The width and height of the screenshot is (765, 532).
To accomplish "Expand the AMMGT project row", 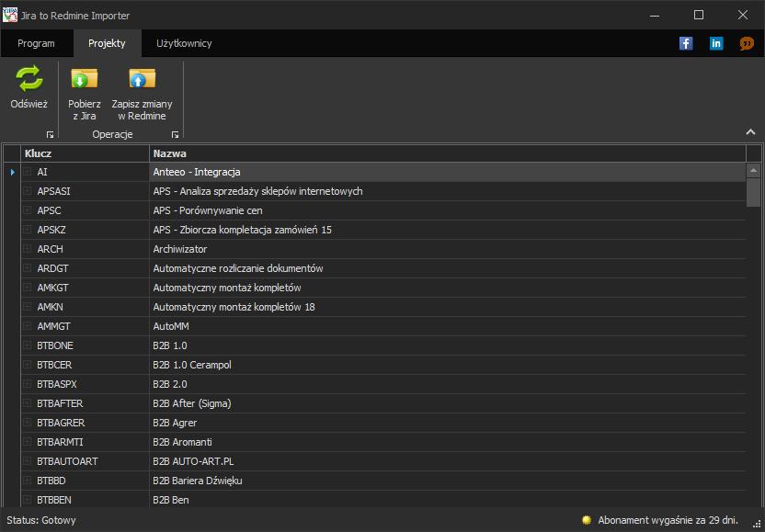I will tap(28, 326).
